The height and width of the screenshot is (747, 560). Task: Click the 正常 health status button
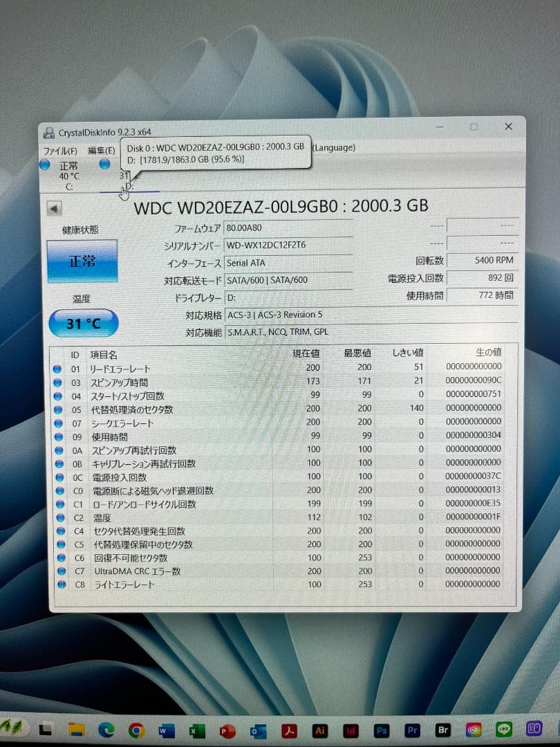(82, 261)
